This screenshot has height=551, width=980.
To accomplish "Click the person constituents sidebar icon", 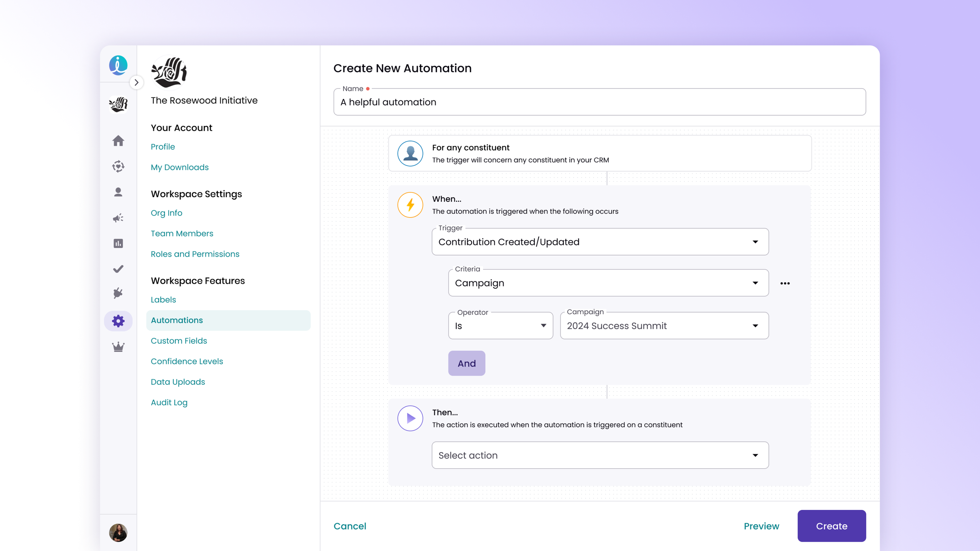I will [x=118, y=192].
